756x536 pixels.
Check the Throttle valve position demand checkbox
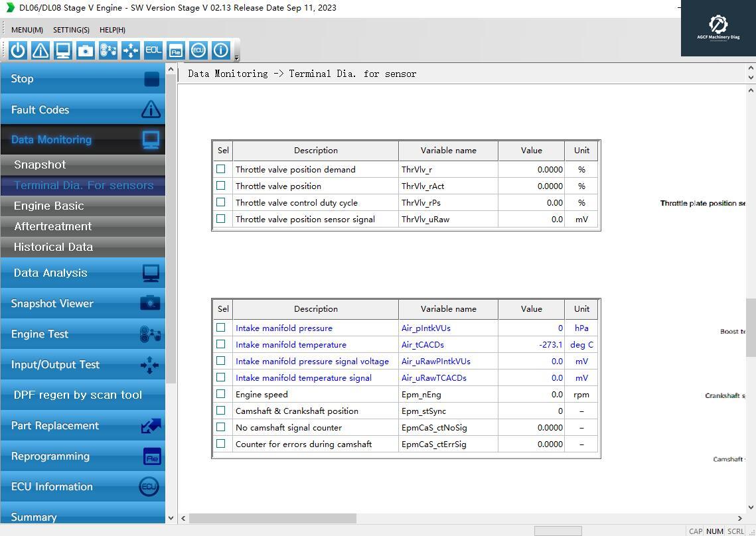click(221, 169)
